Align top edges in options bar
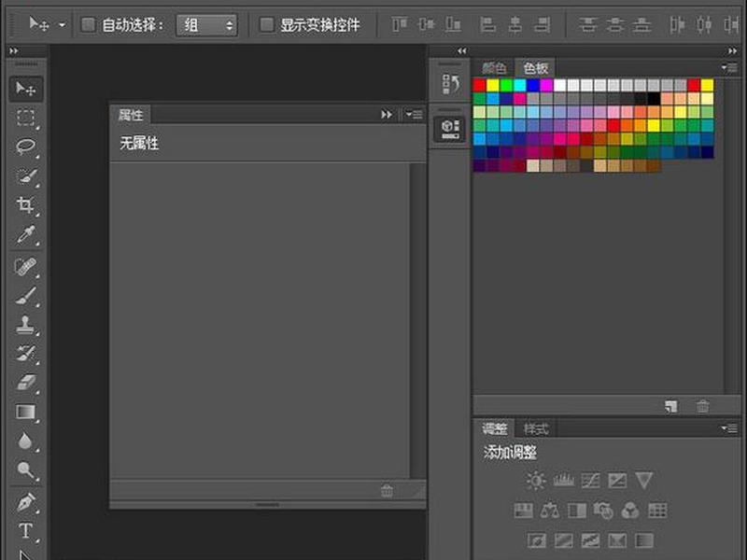The width and height of the screenshot is (747, 560). point(400,24)
